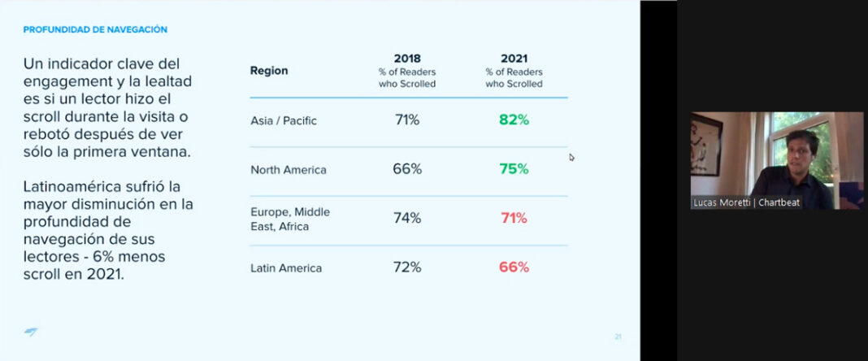868x361 pixels.
Task: Click the 2018 value 74%
Action: [x=407, y=218]
